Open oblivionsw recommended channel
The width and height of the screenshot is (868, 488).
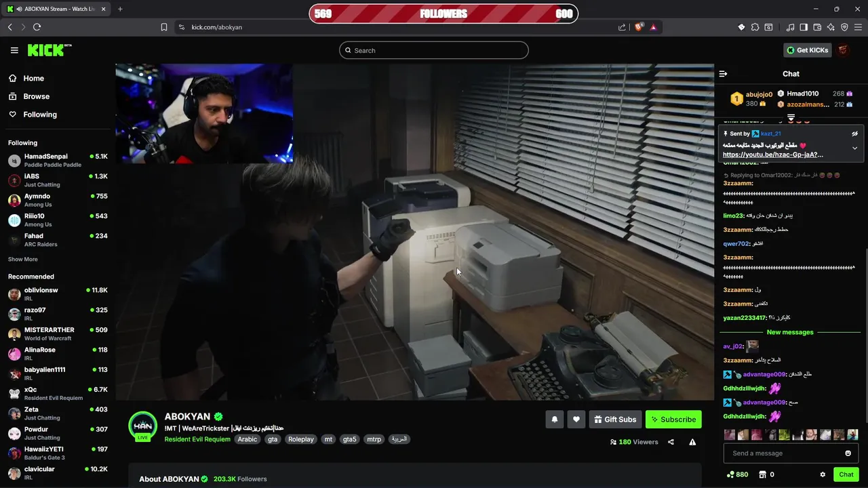[58, 294]
